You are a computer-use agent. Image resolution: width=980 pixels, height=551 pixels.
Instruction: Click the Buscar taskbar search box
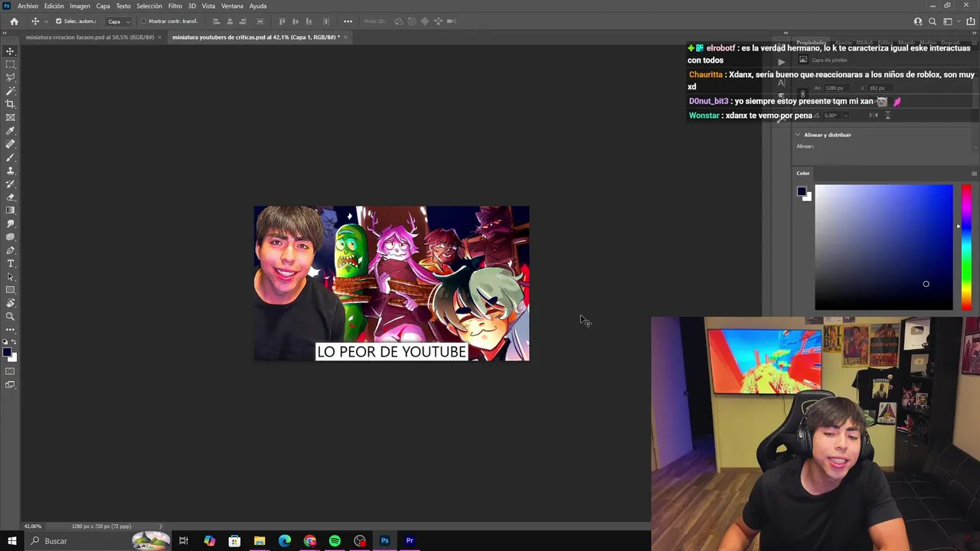click(x=98, y=541)
